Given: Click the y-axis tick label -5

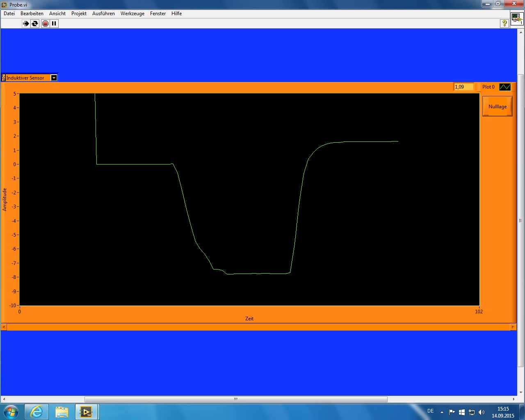Looking at the screenshot, I should (14, 235).
